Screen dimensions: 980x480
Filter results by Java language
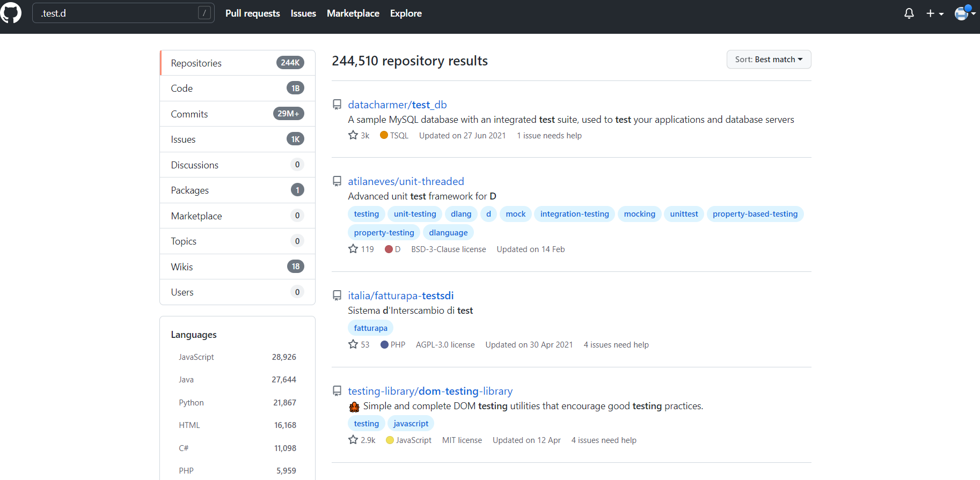tap(237, 380)
